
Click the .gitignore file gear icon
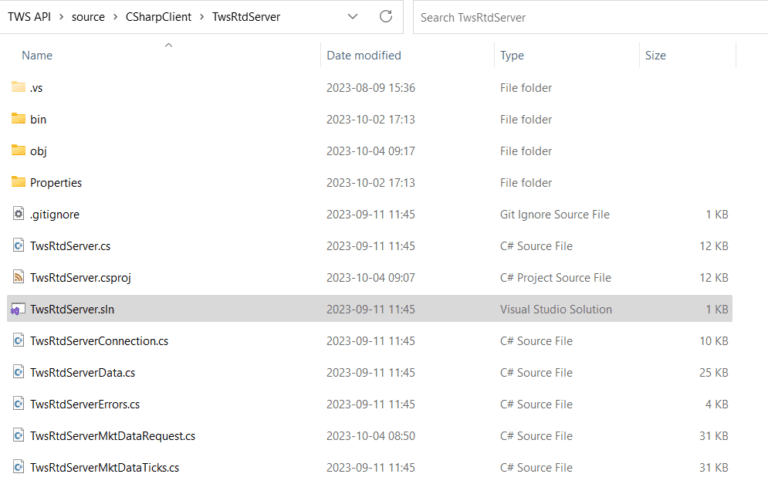coord(18,214)
